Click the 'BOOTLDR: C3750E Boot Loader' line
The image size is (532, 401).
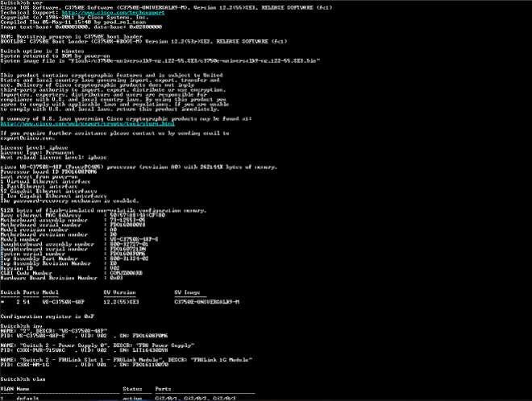143,41
